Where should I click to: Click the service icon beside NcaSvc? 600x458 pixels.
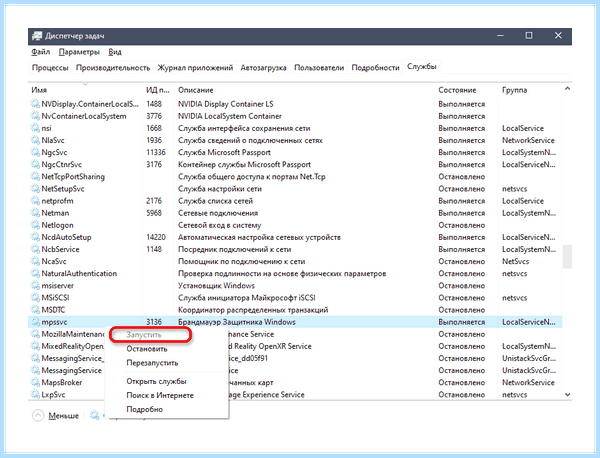click(35, 261)
